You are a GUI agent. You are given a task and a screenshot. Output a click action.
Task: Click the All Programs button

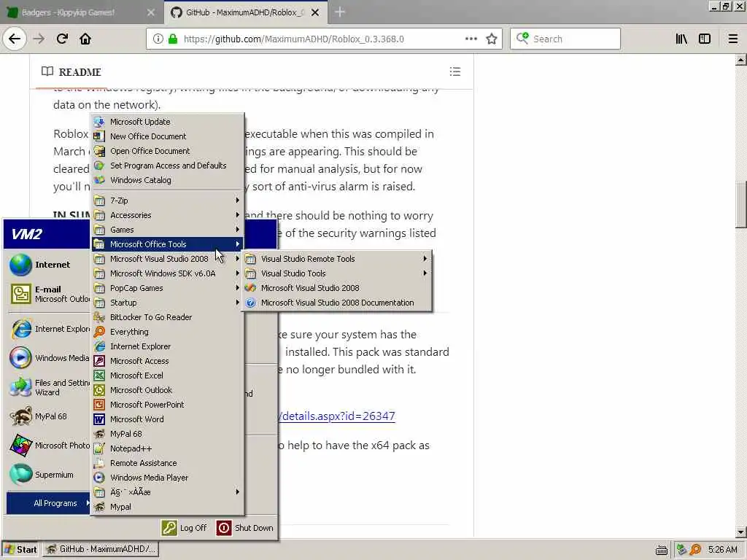[x=49, y=503]
